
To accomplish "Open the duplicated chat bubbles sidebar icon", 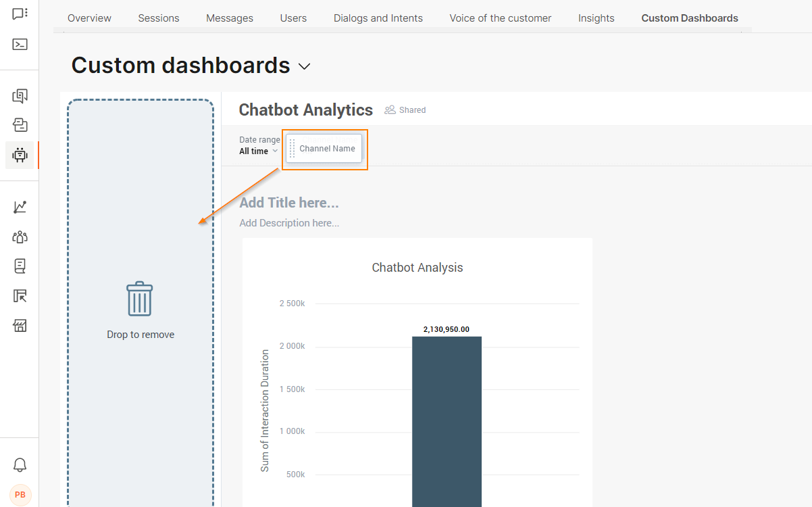I will [x=20, y=95].
